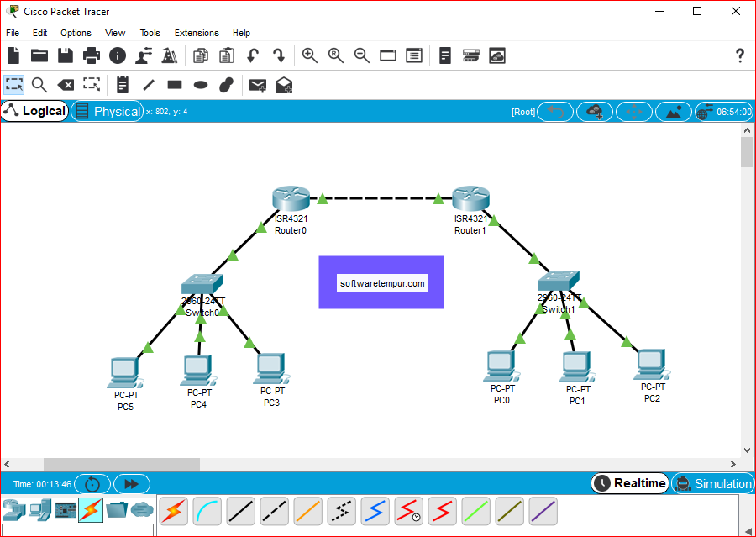
Task: Pick the copper cross-over dashed cable
Action: pos(275,512)
